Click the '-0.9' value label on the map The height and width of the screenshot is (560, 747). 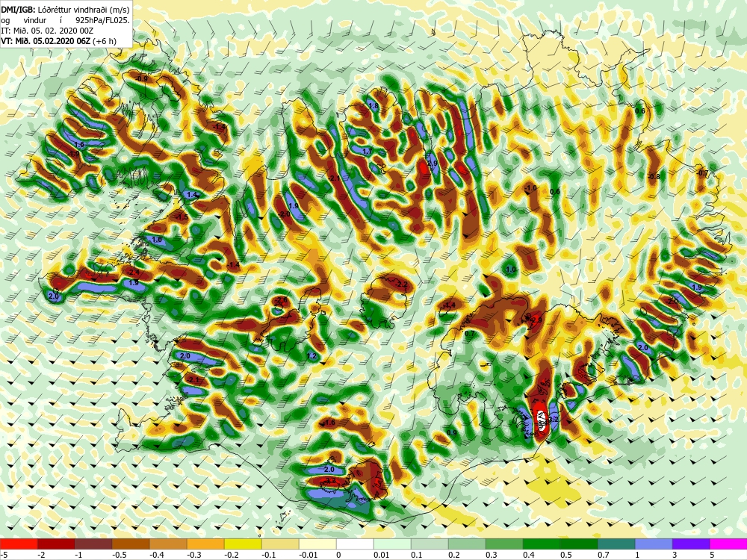(x=141, y=78)
